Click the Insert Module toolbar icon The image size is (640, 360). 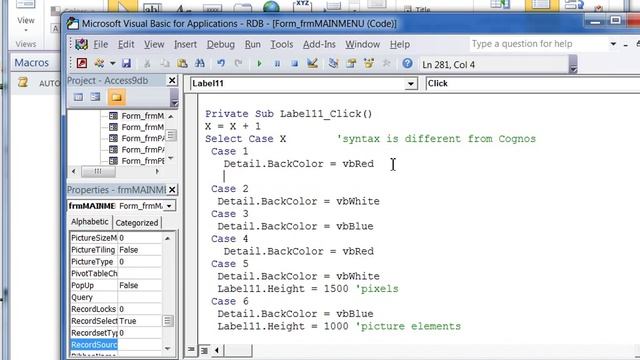point(99,63)
